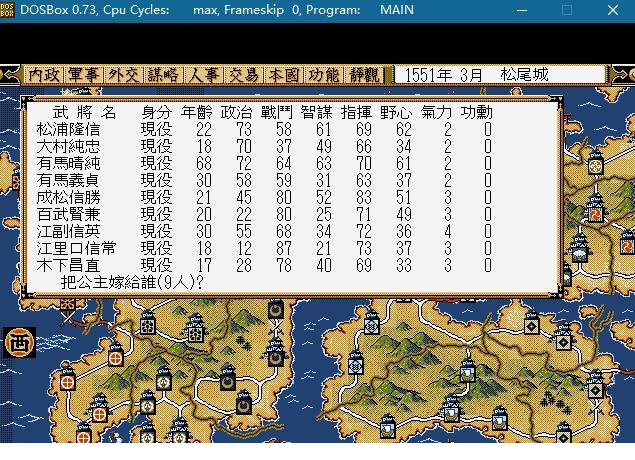
Task: Open the 人事 personnel menu
Action: 204,75
